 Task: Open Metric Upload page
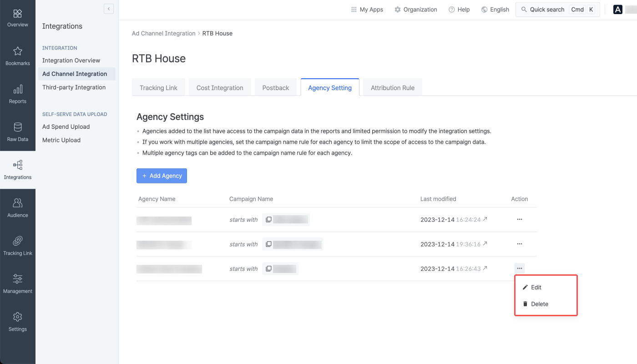point(61,140)
